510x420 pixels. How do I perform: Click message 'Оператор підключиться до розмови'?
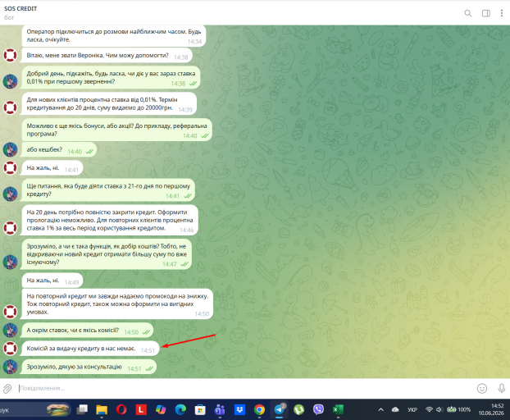(114, 36)
